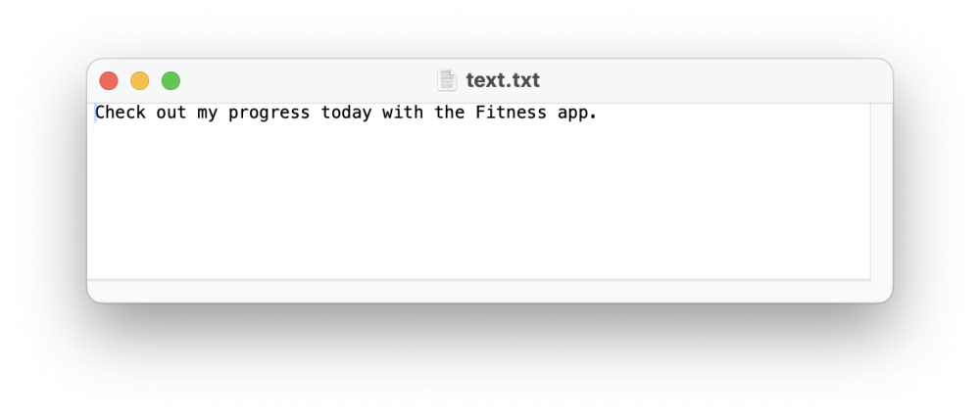Click the text.txt document proxy icon

pyautogui.click(x=447, y=80)
